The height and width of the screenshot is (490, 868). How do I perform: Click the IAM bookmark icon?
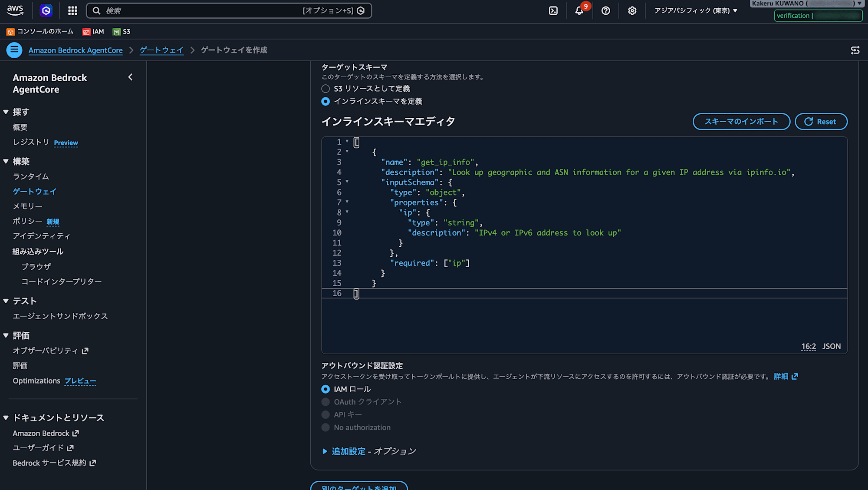[x=86, y=32]
